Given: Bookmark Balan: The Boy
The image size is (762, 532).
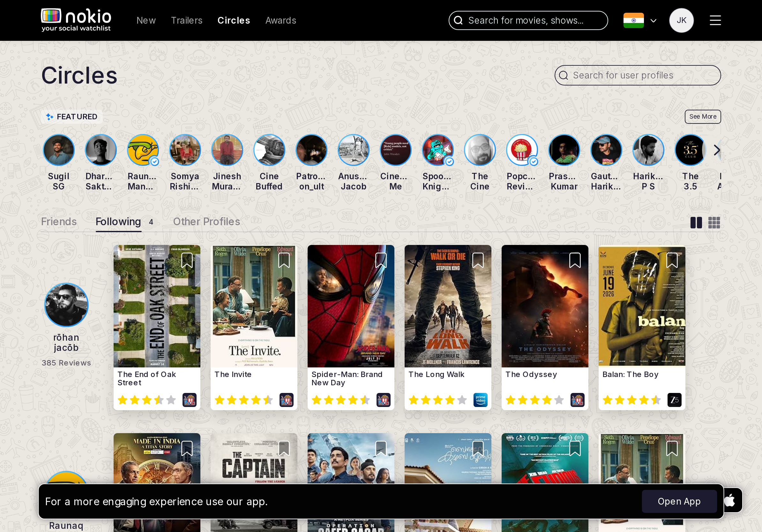Looking at the screenshot, I should 672,260.
